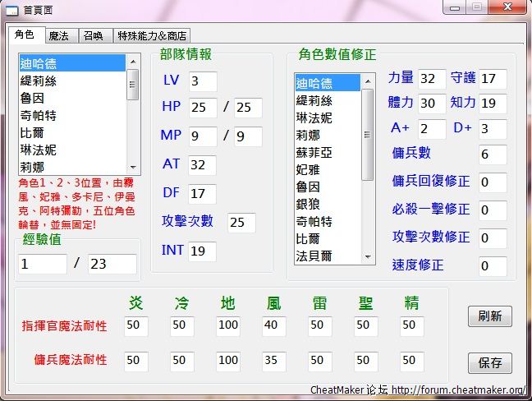This screenshot has height=401, width=532.
Task: Click the LV input field
Action: (202, 81)
